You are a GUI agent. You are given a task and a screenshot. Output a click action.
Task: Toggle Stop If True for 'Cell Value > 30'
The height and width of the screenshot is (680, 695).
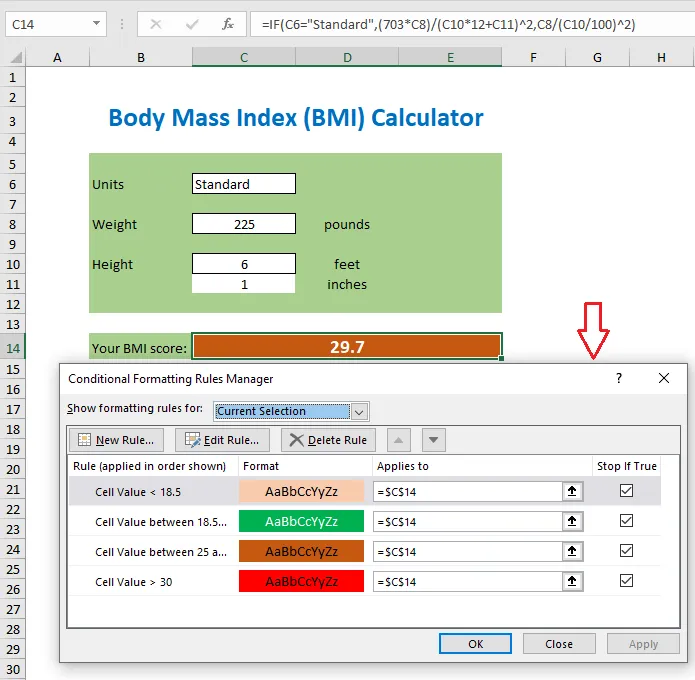(626, 581)
